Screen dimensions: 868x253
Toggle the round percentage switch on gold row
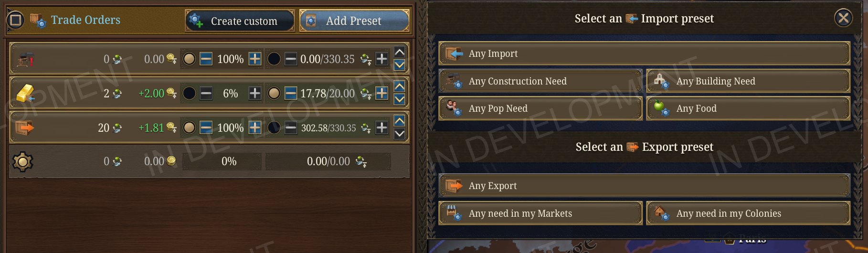189,93
